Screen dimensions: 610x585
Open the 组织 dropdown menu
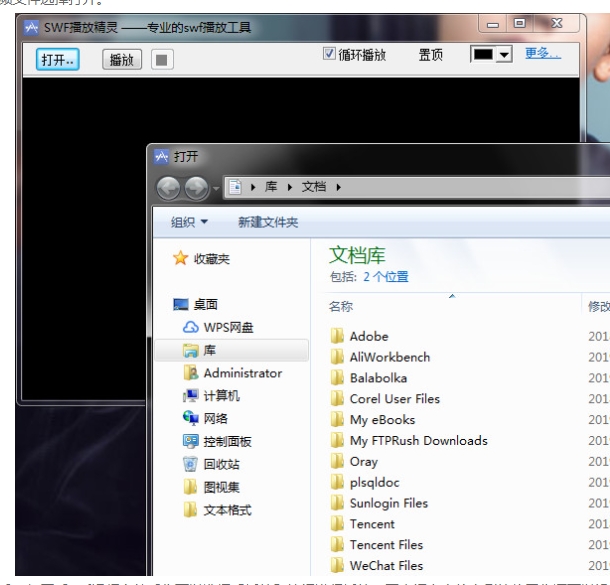pyautogui.click(x=189, y=222)
